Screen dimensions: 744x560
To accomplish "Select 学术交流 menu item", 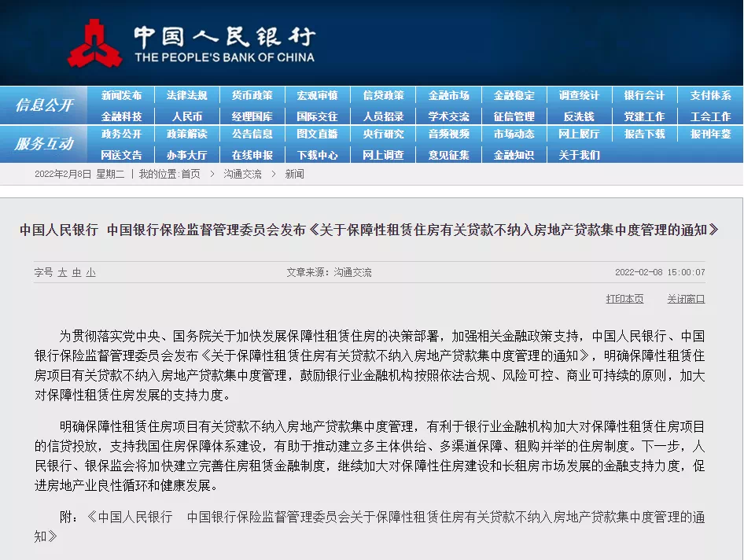I will point(449,116).
